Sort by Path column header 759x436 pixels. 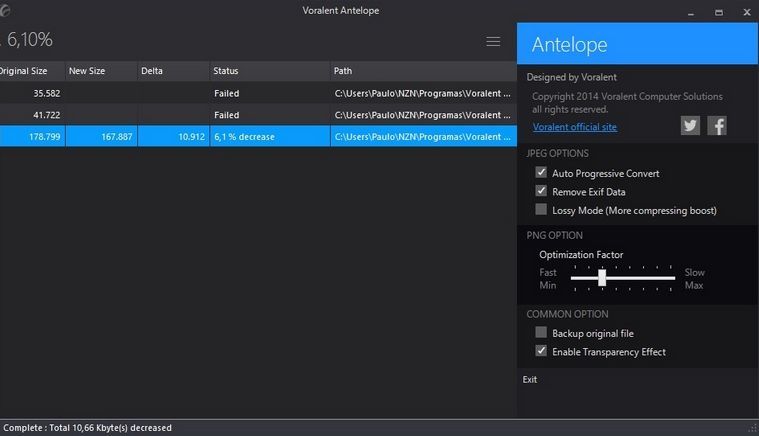(424, 71)
